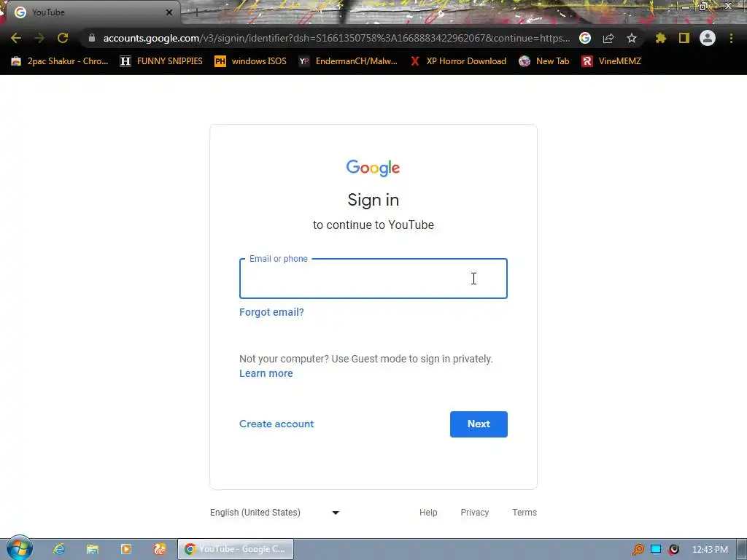Click the monitor tray icon

point(656,550)
